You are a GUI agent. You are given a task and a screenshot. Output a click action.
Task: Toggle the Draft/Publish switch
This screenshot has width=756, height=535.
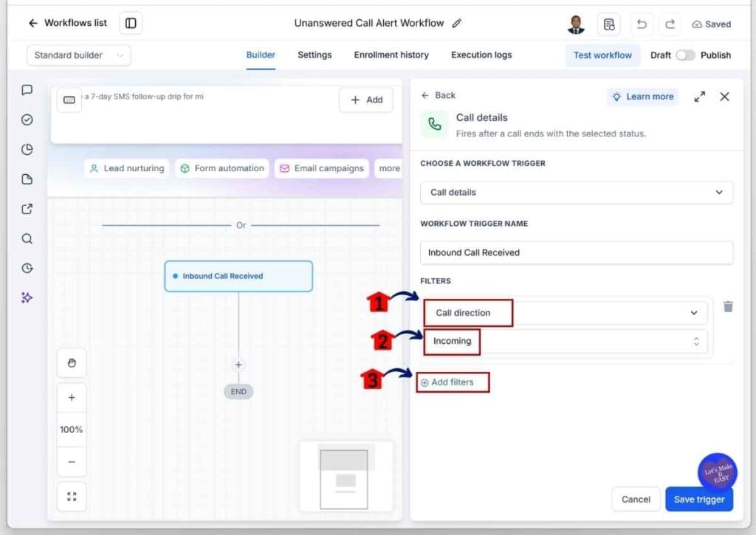pos(684,55)
